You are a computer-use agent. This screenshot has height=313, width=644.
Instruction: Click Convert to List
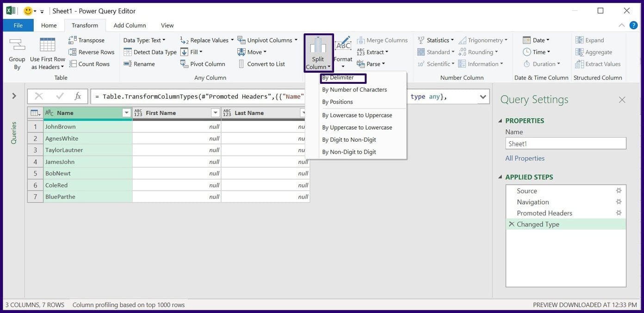pos(261,64)
